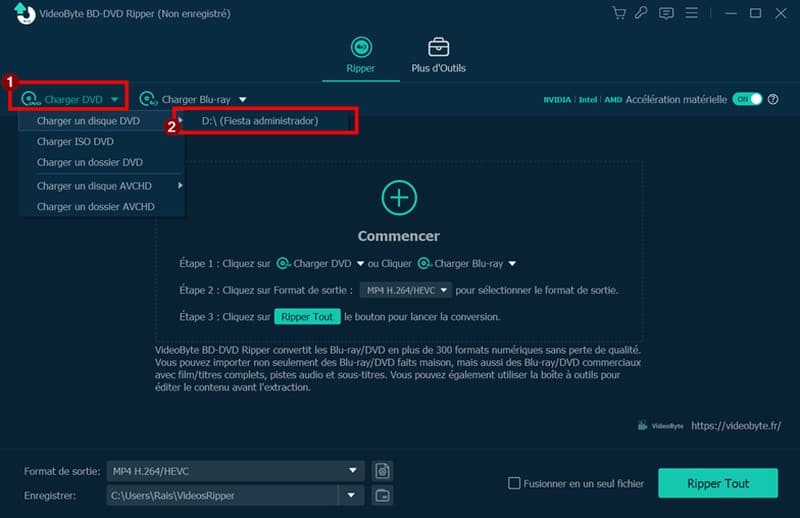Image resolution: width=800 pixels, height=518 pixels.
Task: Open the save folder browse icon
Action: (381, 495)
